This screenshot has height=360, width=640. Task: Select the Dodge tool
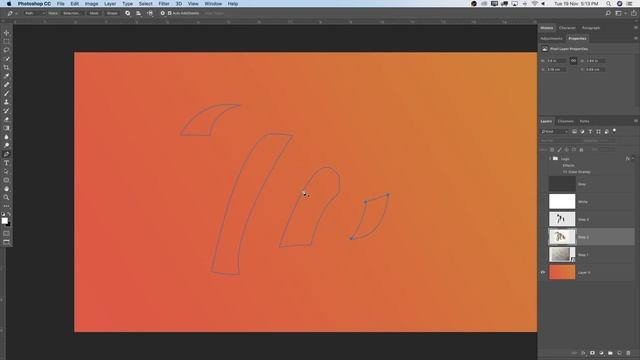tap(6, 145)
